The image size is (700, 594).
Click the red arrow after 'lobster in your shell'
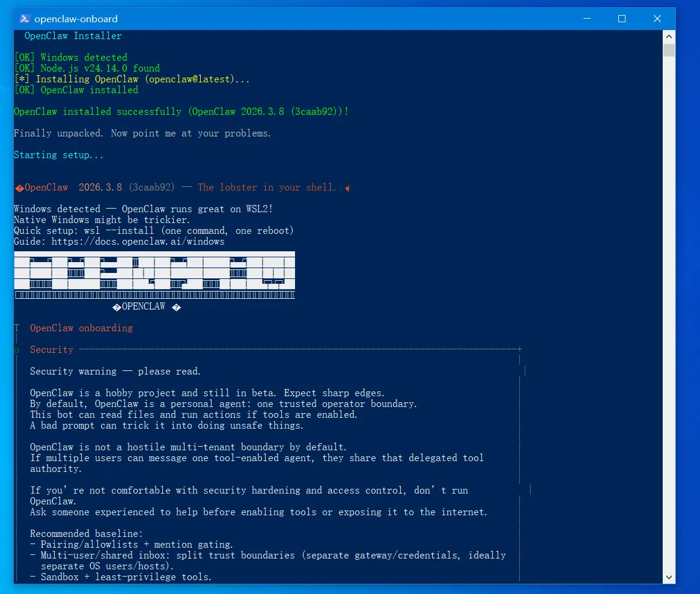click(x=347, y=188)
